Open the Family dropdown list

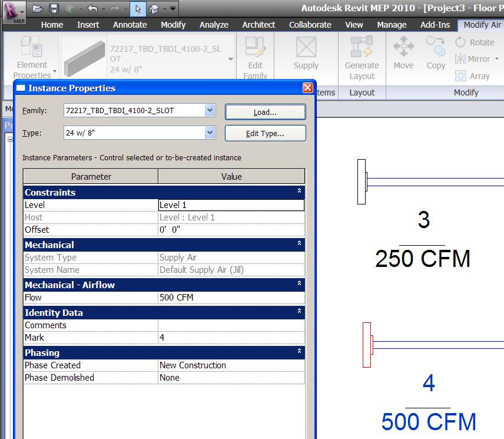[x=210, y=110]
